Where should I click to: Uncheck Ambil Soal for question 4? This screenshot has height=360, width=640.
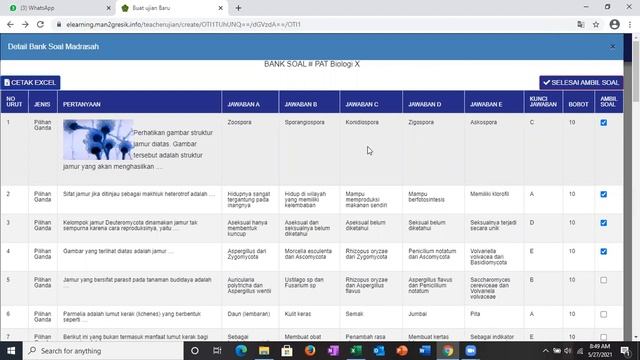click(x=603, y=251)
